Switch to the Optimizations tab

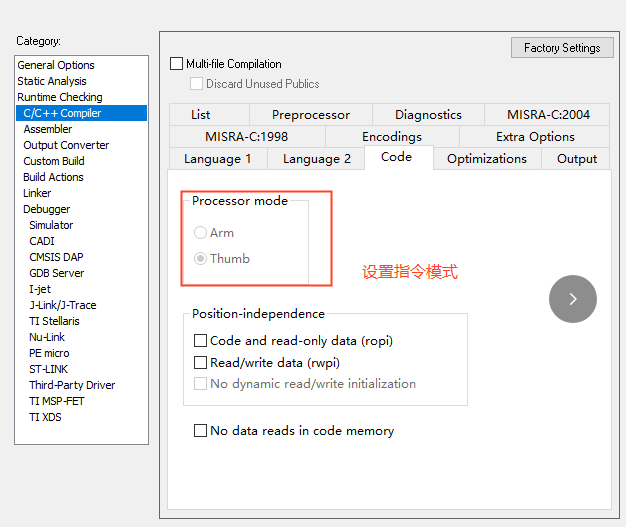[486, 158]
